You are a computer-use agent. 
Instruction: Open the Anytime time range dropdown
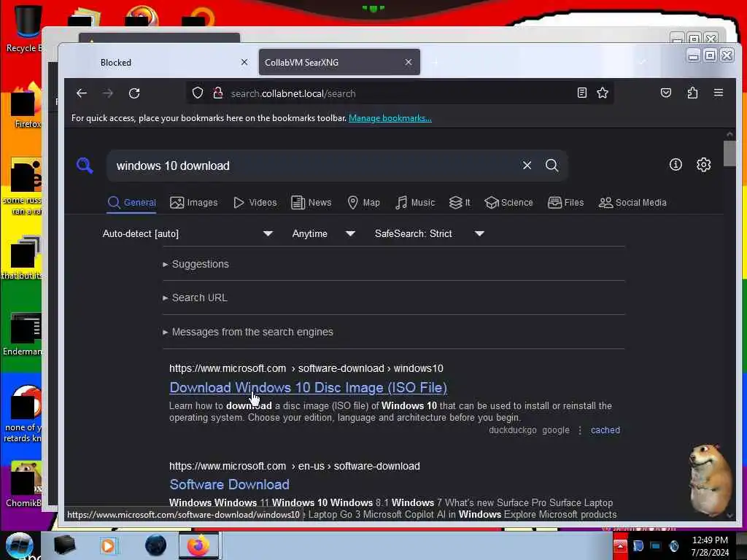[323, 234]
